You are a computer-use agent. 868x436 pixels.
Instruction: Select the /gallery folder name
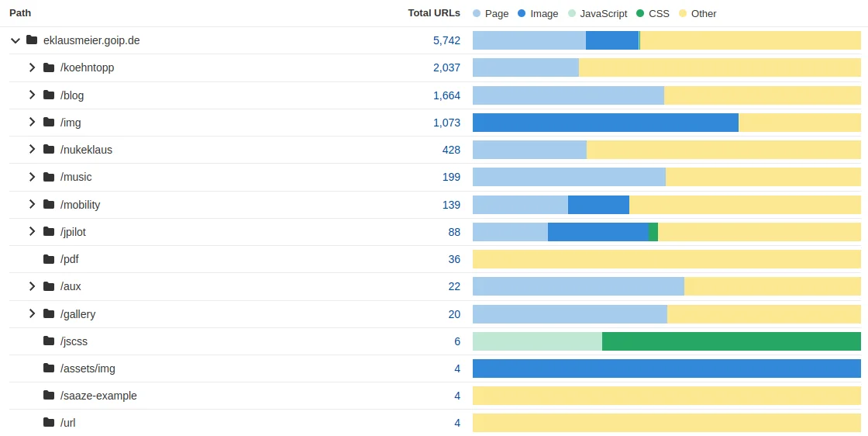pyautogui.click(x=77, y=314)
